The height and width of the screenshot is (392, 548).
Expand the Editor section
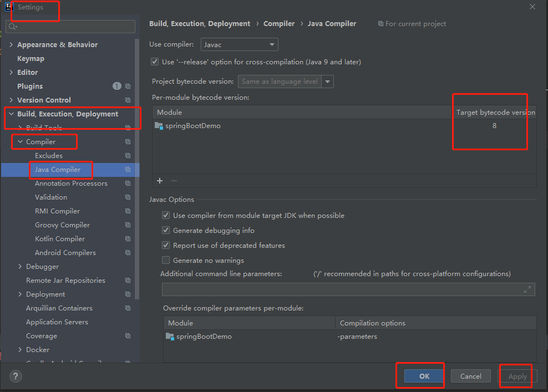(x=11, y=72)
